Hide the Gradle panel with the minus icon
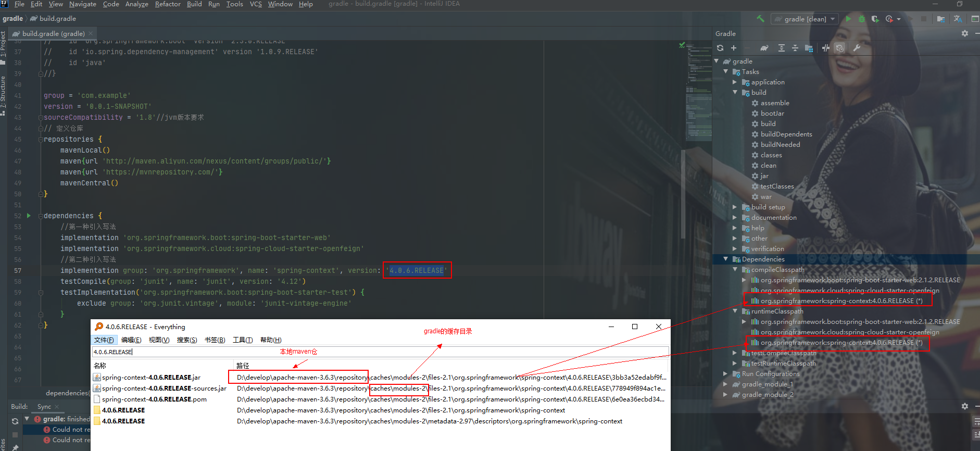This screenshot has height=451, width=980. click(x=977, y=33)
